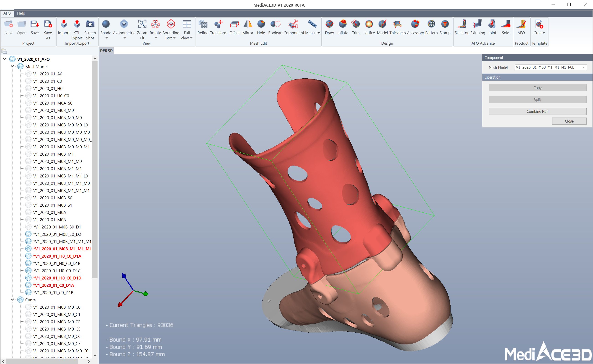Toggle visibility of *V1_2020_01_M0B_S0_D2 mesh
593x364 pixels.
point(28,234)
